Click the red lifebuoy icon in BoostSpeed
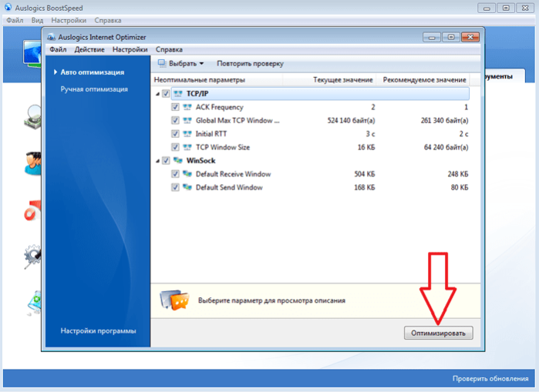 click(33, 210)
